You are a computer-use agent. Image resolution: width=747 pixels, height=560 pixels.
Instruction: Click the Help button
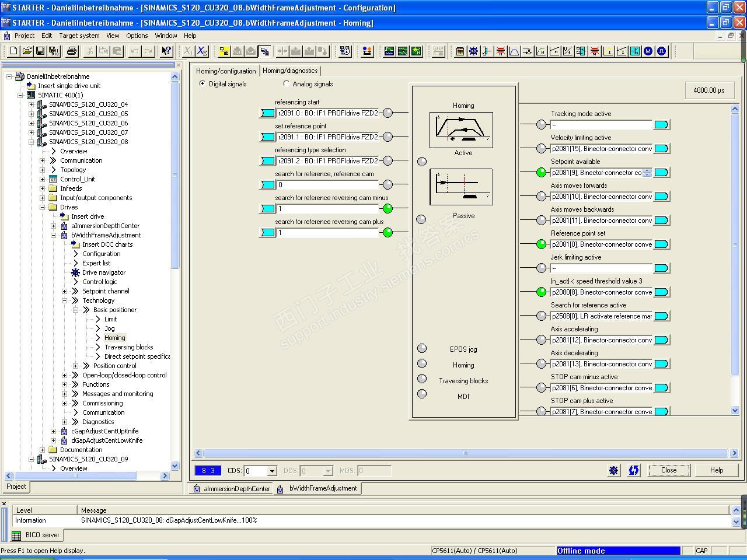pyautogui.click(x=717, y=470)
